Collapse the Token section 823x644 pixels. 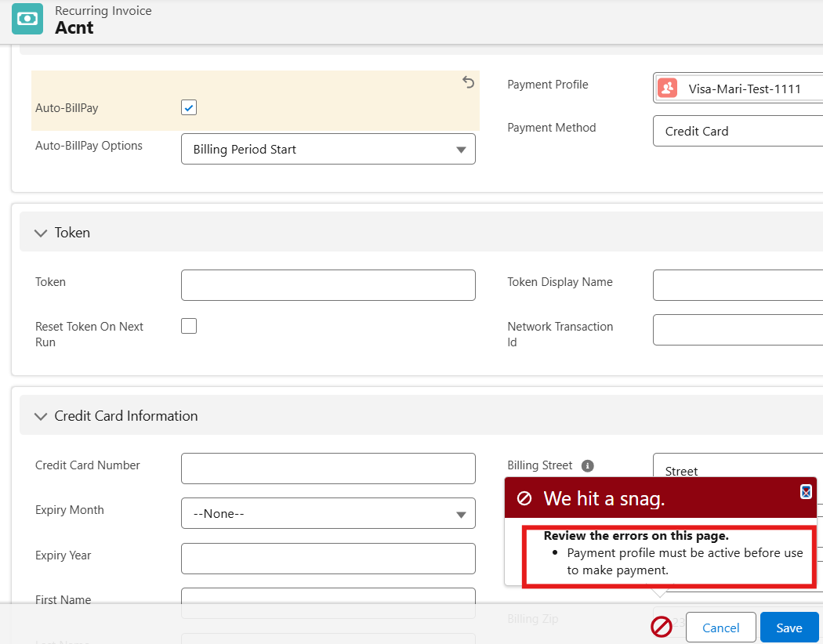[41, 233]
